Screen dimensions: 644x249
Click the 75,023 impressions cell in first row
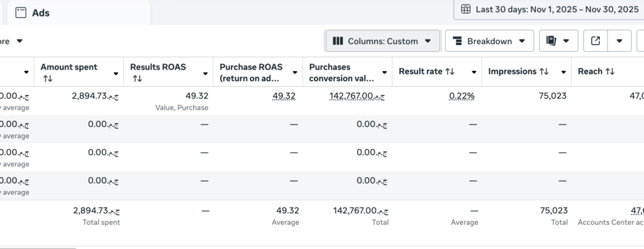click(x=552, y=96)
